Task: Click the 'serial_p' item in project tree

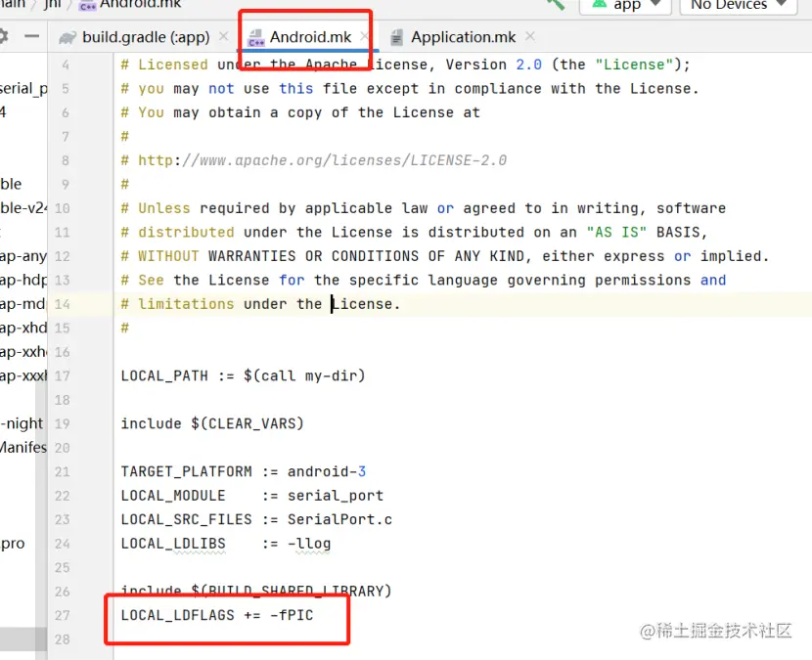Action: tap(23, 89)
